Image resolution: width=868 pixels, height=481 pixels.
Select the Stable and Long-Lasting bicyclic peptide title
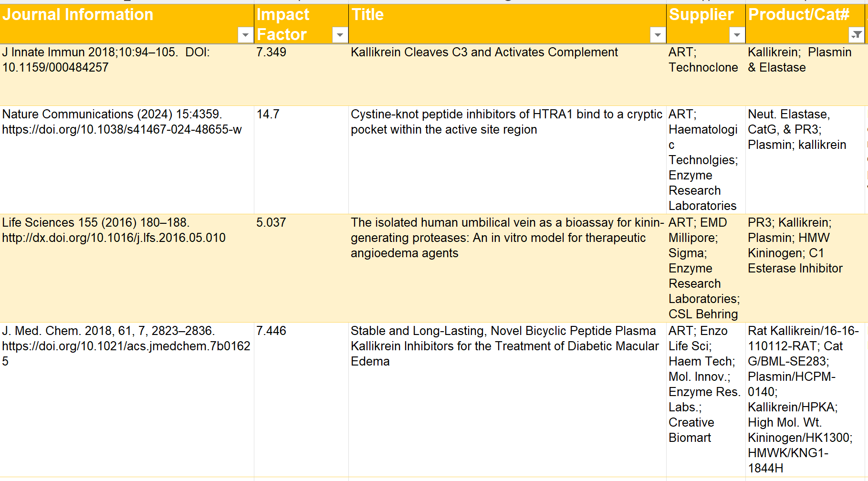pos(504,346)
